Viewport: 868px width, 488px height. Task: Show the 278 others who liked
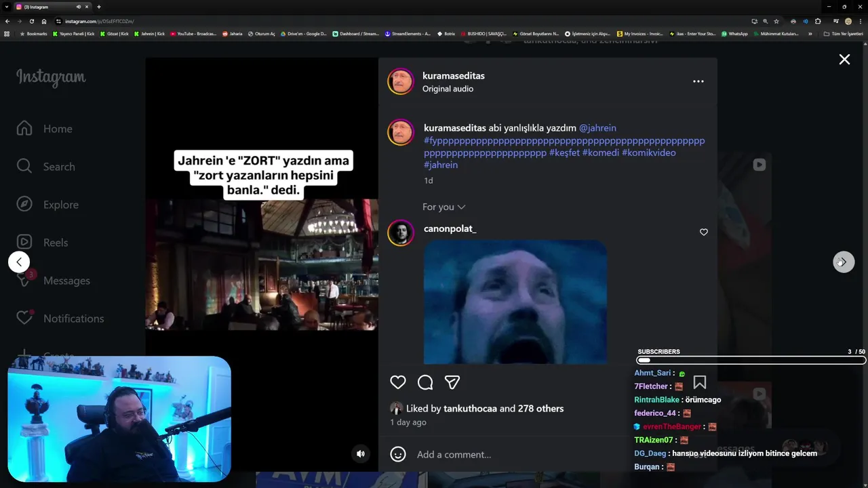(x=540, y=409)
